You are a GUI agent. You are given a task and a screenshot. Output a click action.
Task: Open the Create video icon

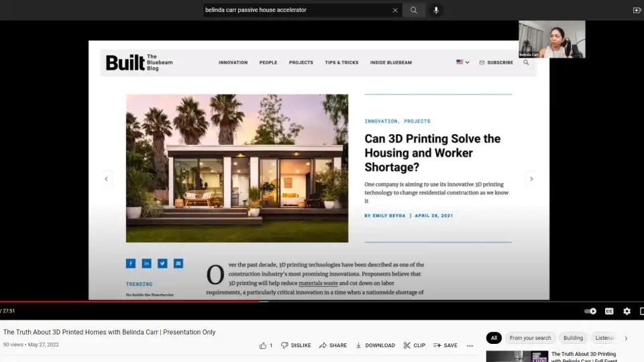[637, 10]
